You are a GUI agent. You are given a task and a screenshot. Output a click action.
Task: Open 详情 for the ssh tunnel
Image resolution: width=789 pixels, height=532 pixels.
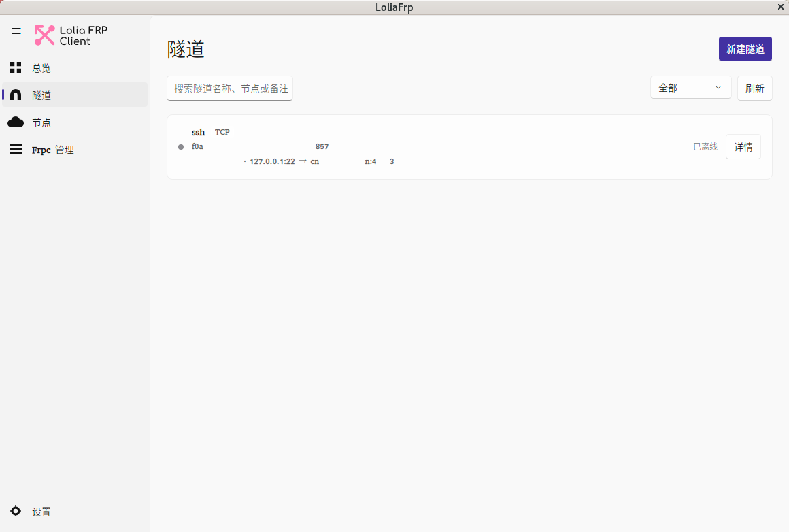tap(743, 147)
